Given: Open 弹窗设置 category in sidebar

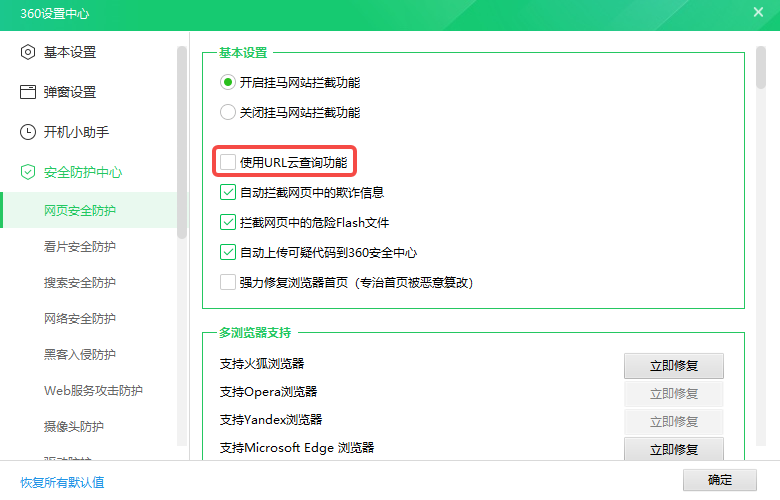Looking at the screenshot, I should coord(70,92).
